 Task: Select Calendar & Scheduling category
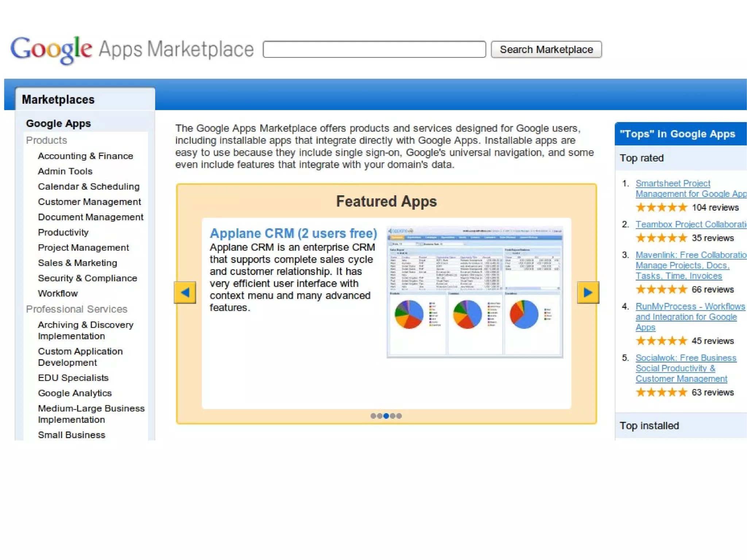tap(89, 186)
